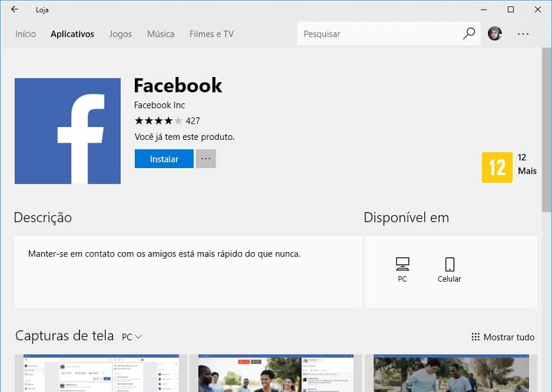Minimize the Loja window
The width and height of the screenshot is (552, 392).
point(484,10)
